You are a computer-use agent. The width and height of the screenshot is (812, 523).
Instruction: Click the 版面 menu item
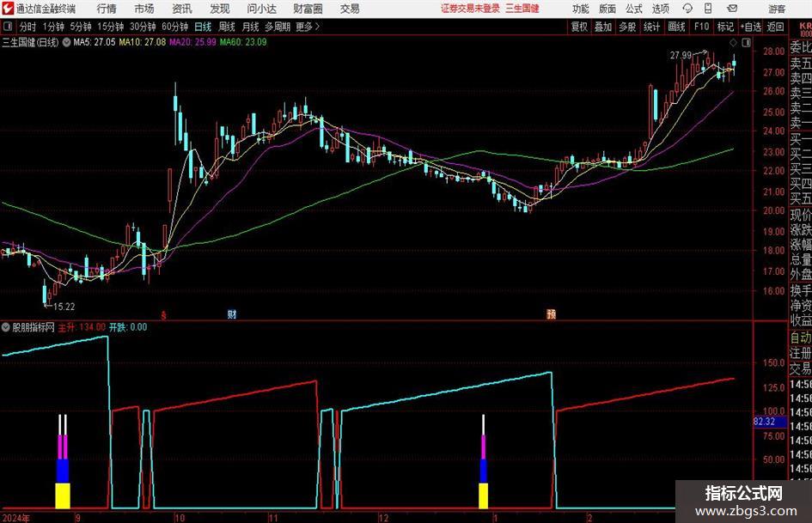[x=607, y=9]
